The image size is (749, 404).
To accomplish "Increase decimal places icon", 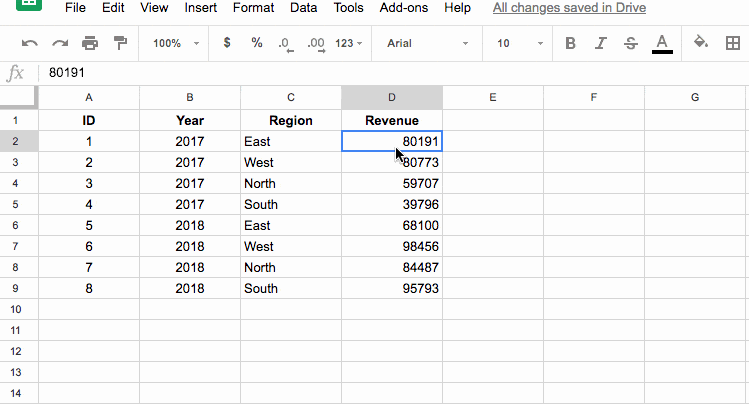I will tap(316, 44).
